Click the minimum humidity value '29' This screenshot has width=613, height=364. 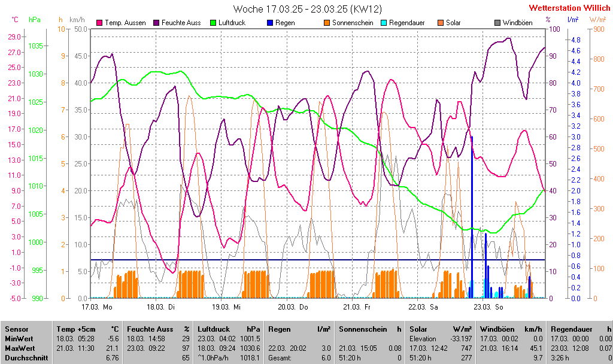(186, 339)
